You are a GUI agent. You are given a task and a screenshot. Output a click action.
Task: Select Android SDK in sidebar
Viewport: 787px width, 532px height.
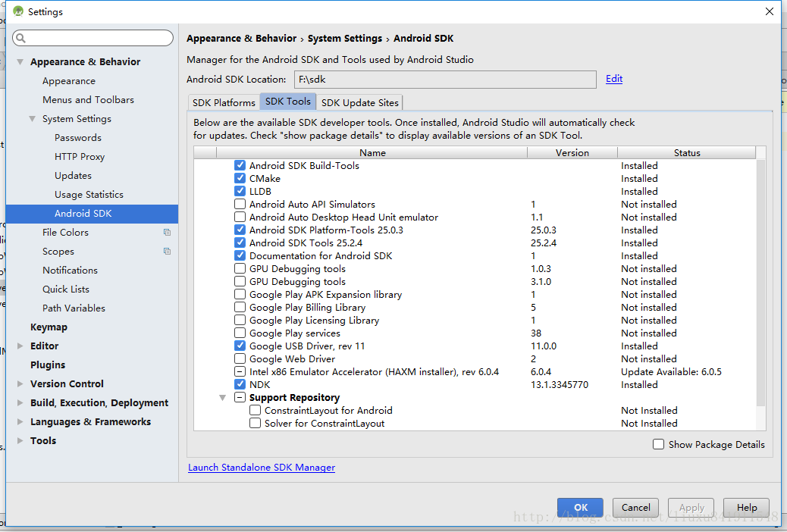click(92, 213)
